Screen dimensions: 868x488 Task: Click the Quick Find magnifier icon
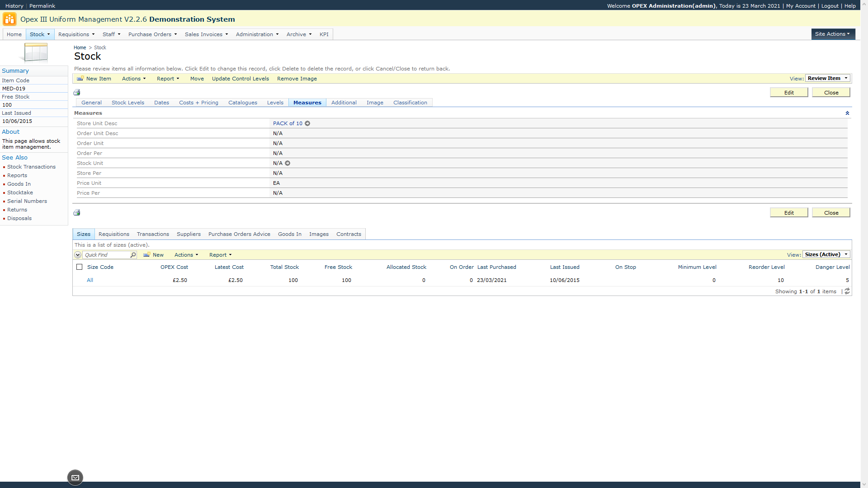pyautogui.click(x=133, y=255)
